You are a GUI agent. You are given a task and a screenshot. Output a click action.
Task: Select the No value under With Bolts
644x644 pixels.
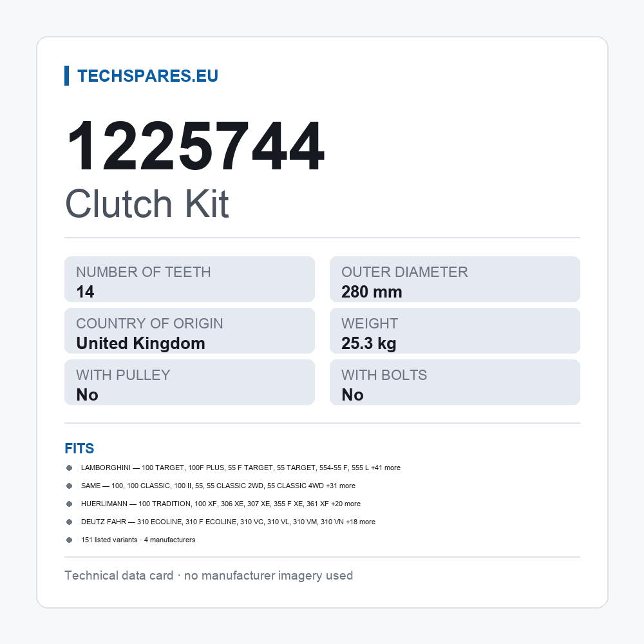352,395
